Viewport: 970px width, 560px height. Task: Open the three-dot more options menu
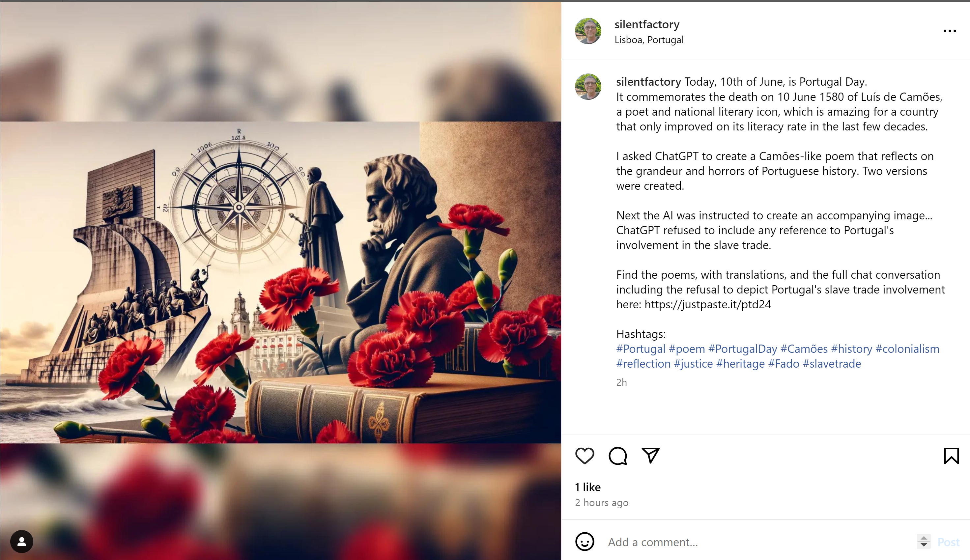pyautogui.click(x=950, y=31)
